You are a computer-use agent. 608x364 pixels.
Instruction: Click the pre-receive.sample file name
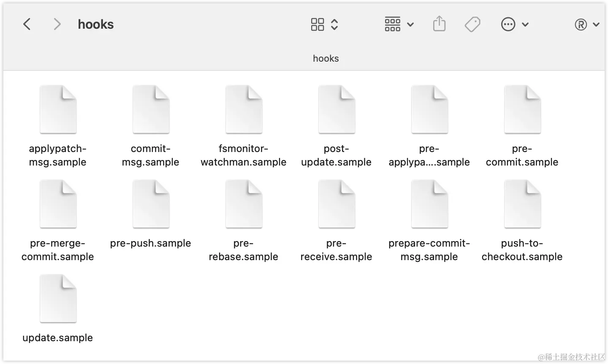[x=337, y=250]
